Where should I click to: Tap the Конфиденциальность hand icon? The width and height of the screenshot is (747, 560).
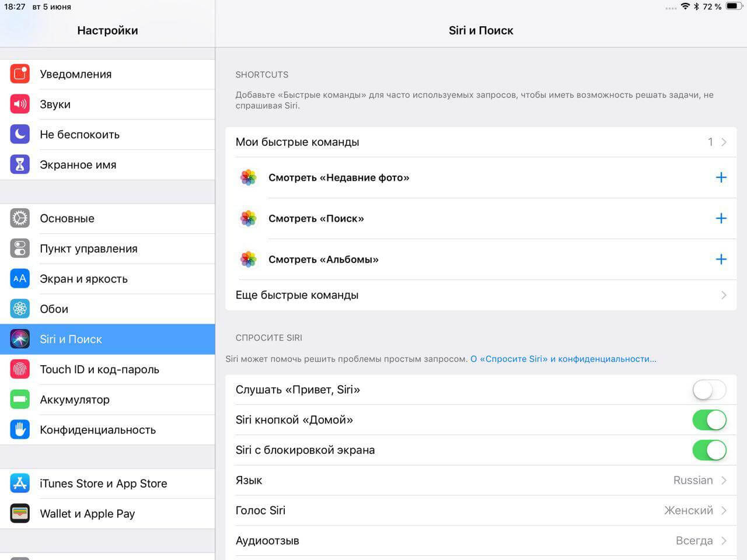pyautogui.click(x=20, y=430)
